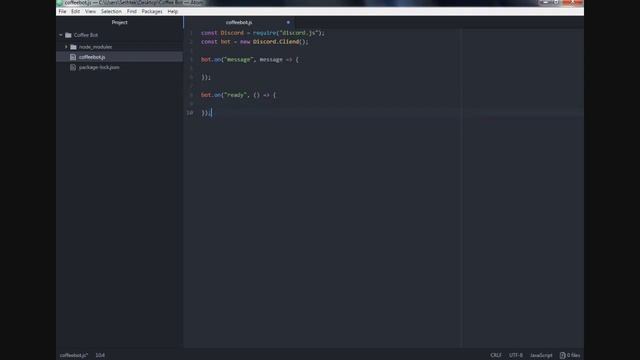Click the package-lock.json file icon
640x360 pixels.
pos(73,67)
